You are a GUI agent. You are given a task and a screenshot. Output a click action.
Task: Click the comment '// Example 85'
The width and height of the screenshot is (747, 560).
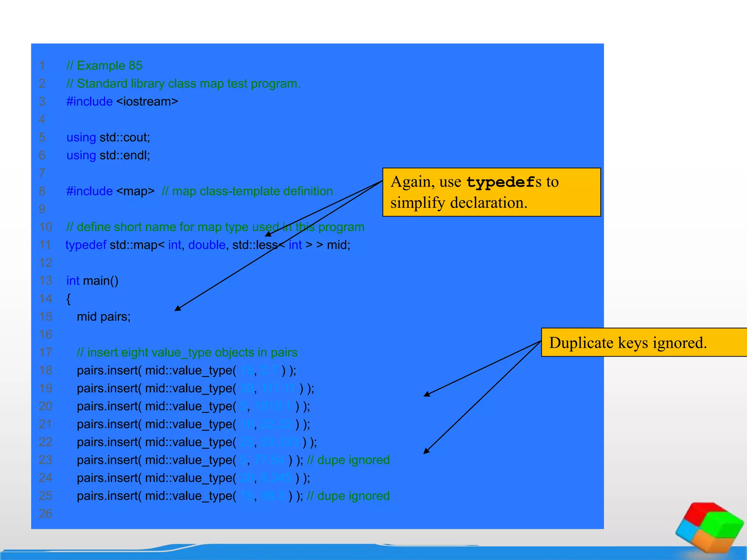coord(104,66)
